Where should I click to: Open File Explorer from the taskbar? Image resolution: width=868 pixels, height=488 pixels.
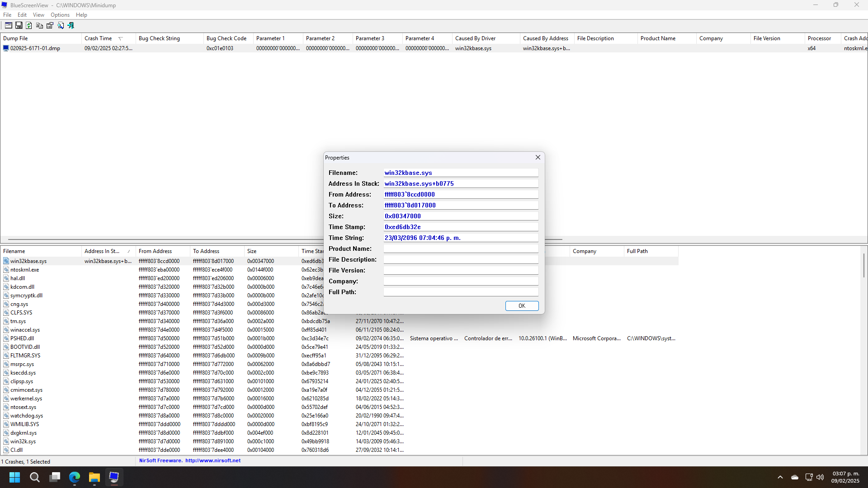94,477
